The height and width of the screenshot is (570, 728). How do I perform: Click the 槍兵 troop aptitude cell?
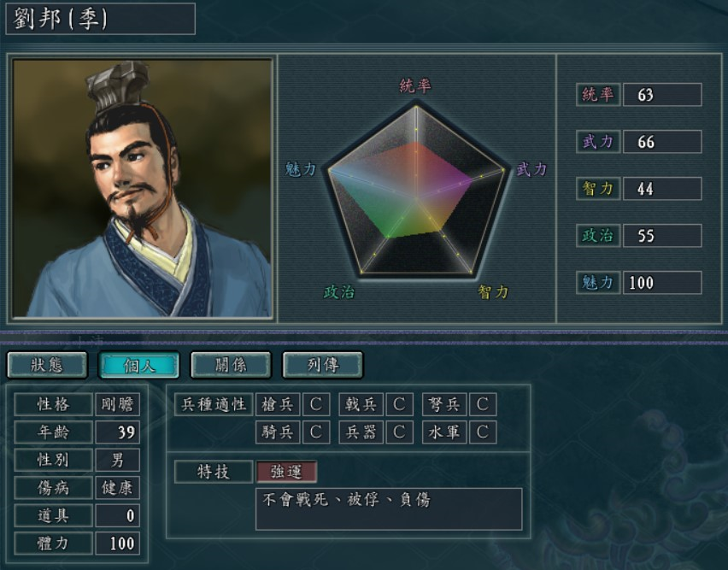click(x=277, y=404)
